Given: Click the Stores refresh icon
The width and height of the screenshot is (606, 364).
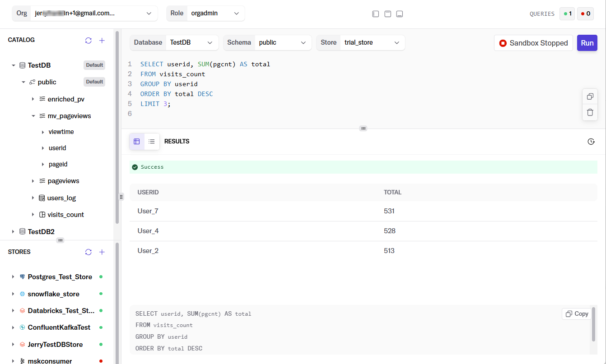Looking at the screenshot, I should click(89, 252).
